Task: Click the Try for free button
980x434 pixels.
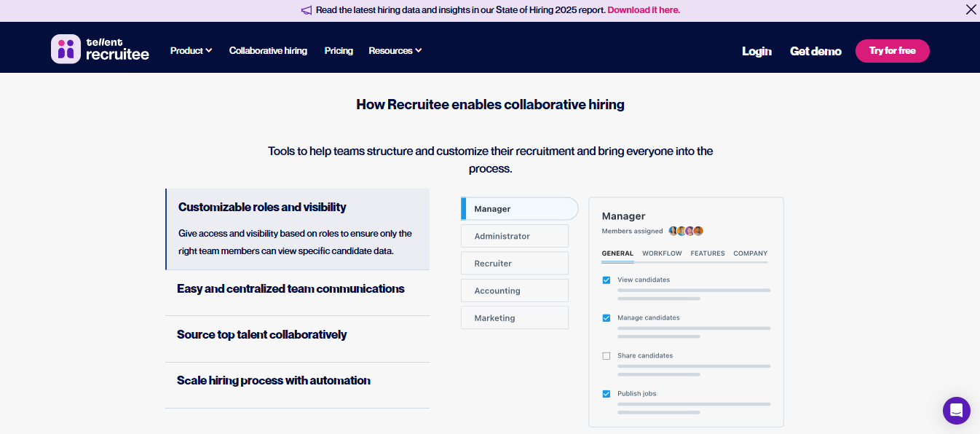Action: [892, 51]
